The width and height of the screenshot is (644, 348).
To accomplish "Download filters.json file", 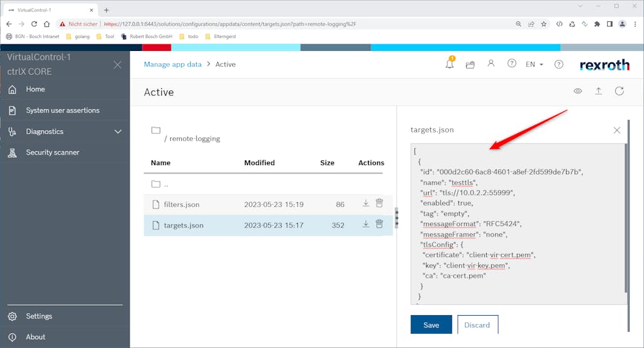I will click(366, 203).
